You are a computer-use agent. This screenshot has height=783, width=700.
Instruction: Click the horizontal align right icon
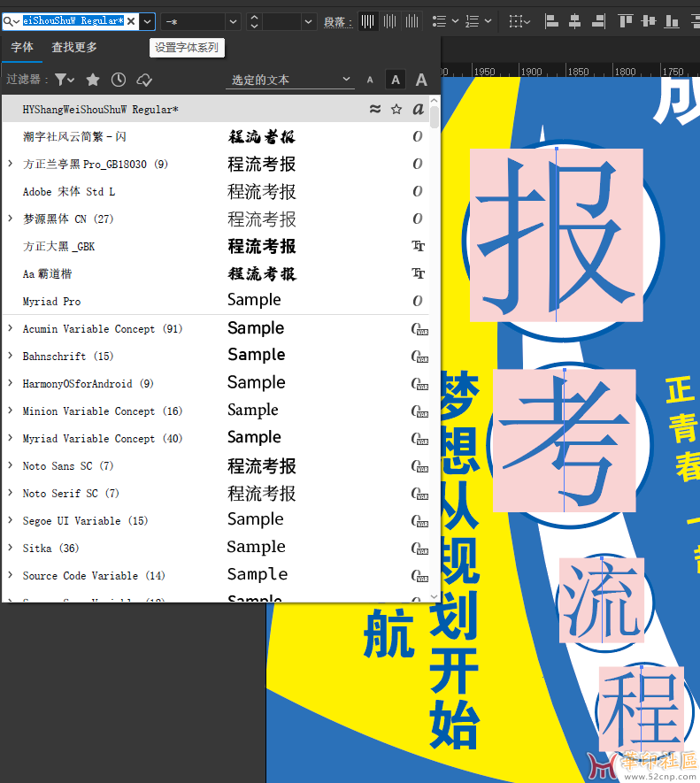[x=598, y=21]
